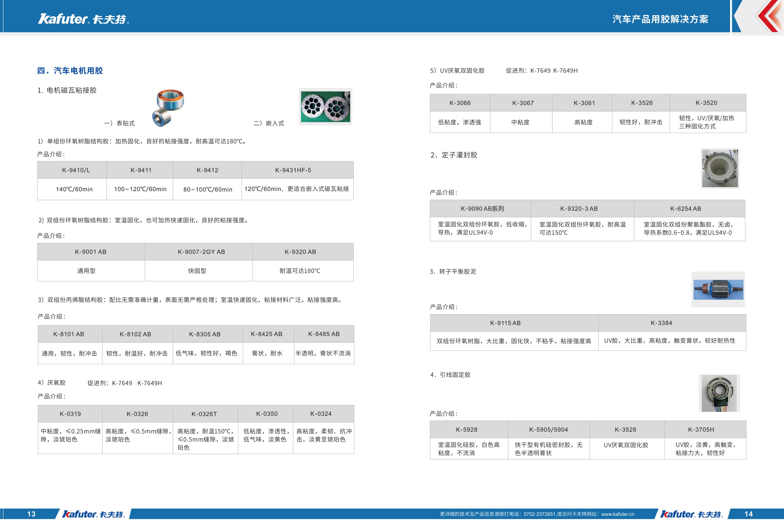This screenshot has height=532, width=784.
Task: Select the heading 3．转子平衡胶泥
Action: click(x=453, y=272)
